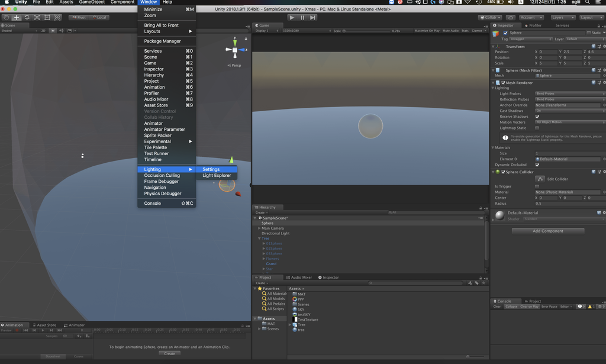Open Transform component help book icon
The height and width of the screenshot is (364, 606).
[594, 46]
